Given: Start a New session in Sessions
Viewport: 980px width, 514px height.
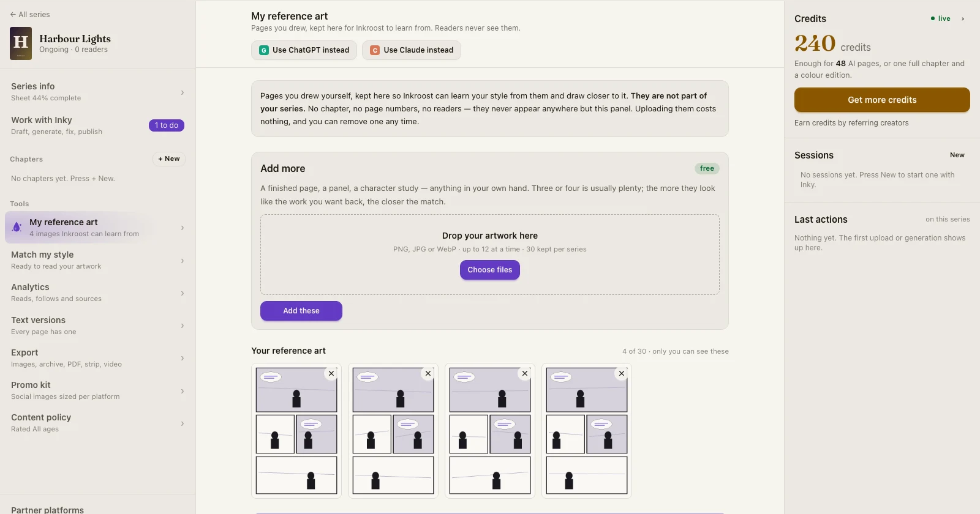Looking at the screenshot, I should (957, 155).
